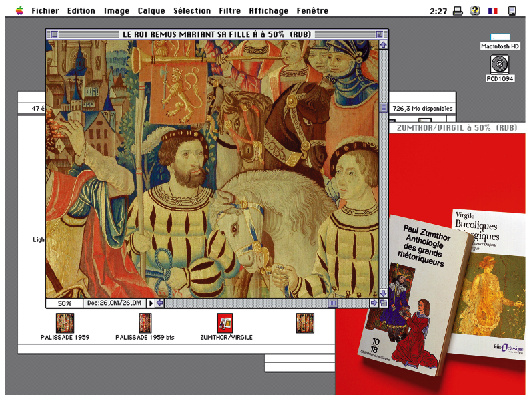Open the application switcher icon
The image size is (532, 400).
coord(512,11)
